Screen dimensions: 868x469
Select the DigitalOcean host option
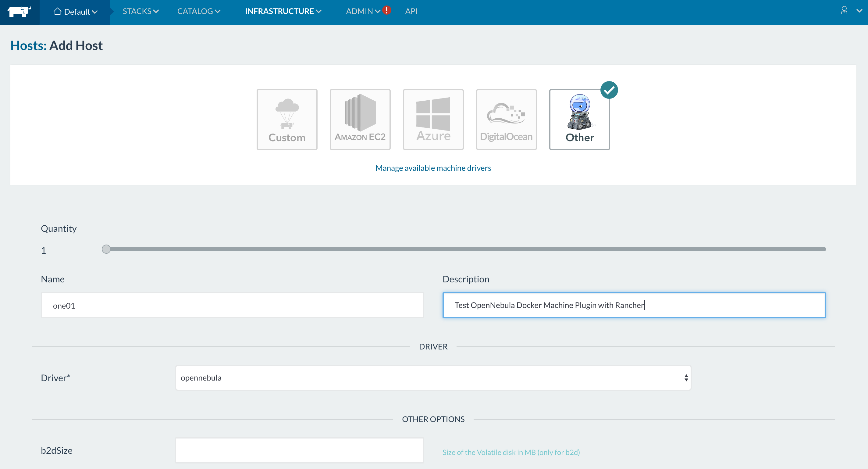point(507,119)
